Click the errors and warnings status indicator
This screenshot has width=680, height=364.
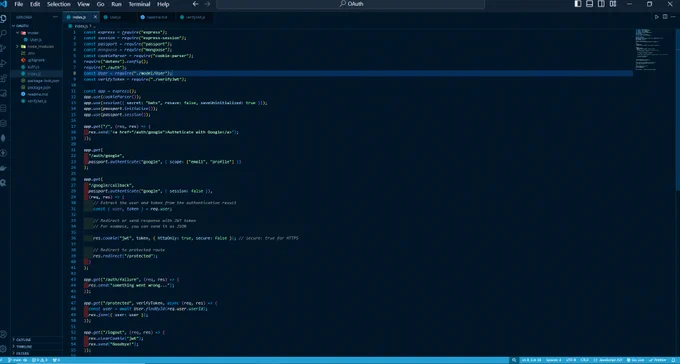tap(39, 360)
